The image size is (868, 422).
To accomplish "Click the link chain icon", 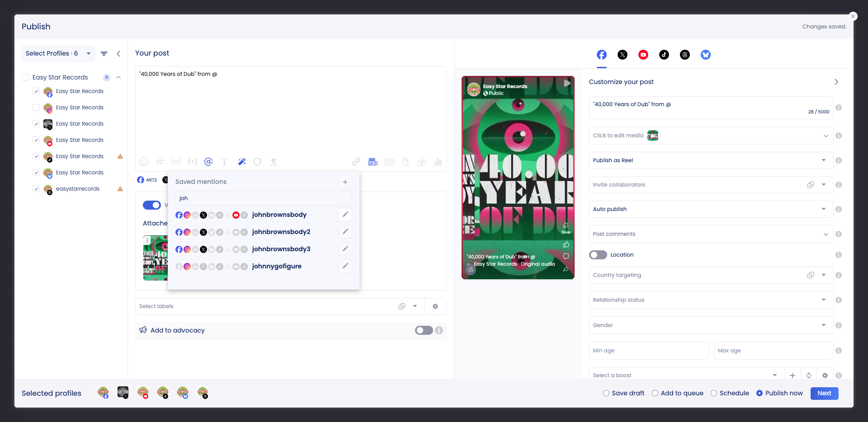I will [x=356, y=162].
